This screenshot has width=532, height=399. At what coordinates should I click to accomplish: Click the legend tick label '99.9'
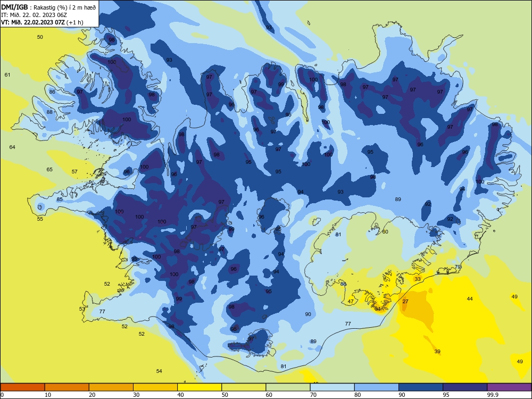492,395
